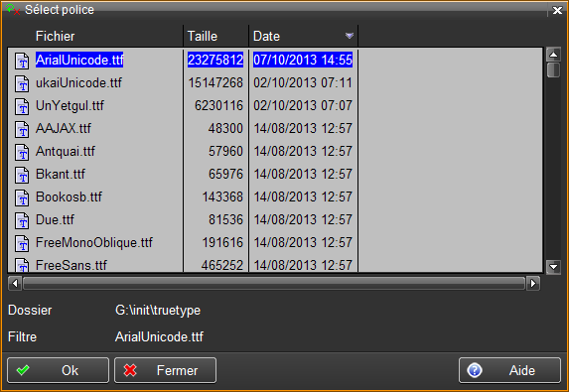
Task: Select the ArialUnicode.ttf file name
Action: pos(79,60)
